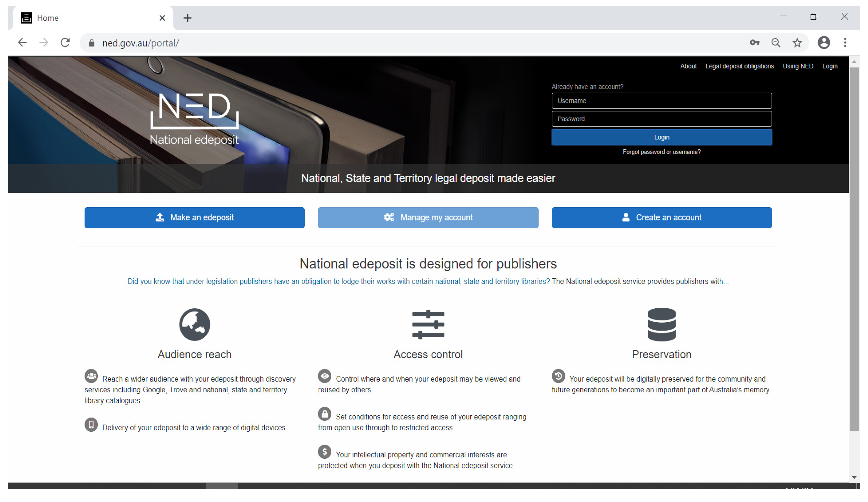Open a new browser tab

pos(187,18)
